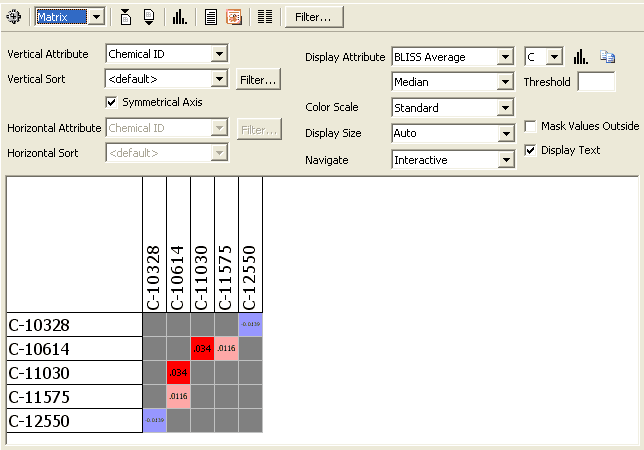644x450 pixels.
Task: Open the Color Scale Standard dropdown
Action: click(505, 108)
